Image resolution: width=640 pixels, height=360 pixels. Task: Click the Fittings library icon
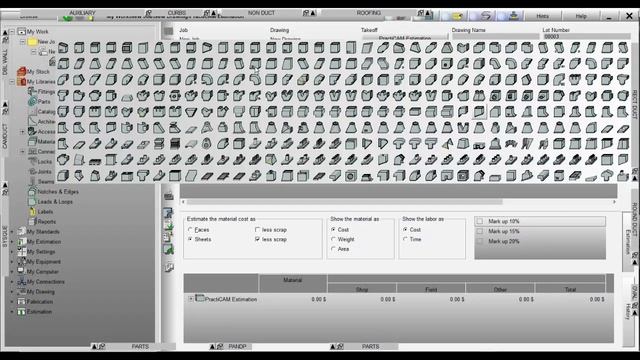point(33,91)
